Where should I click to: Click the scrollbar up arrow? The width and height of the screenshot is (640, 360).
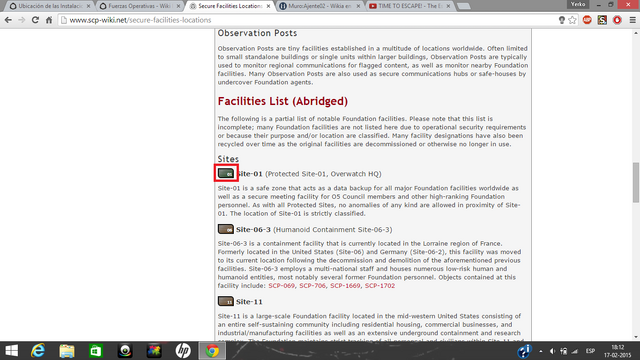(636, 33)
